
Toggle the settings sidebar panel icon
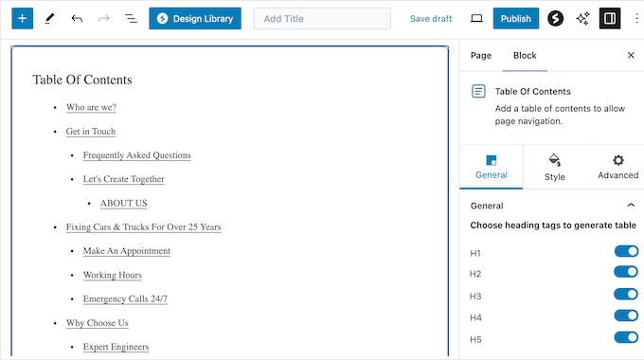click(x=610, y=19)
